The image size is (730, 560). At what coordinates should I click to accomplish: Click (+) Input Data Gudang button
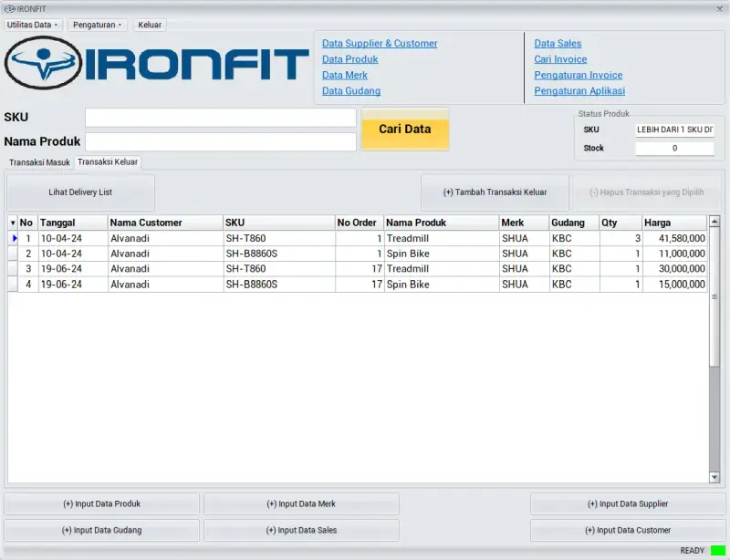pyautogui.click(x=101, y=530)
